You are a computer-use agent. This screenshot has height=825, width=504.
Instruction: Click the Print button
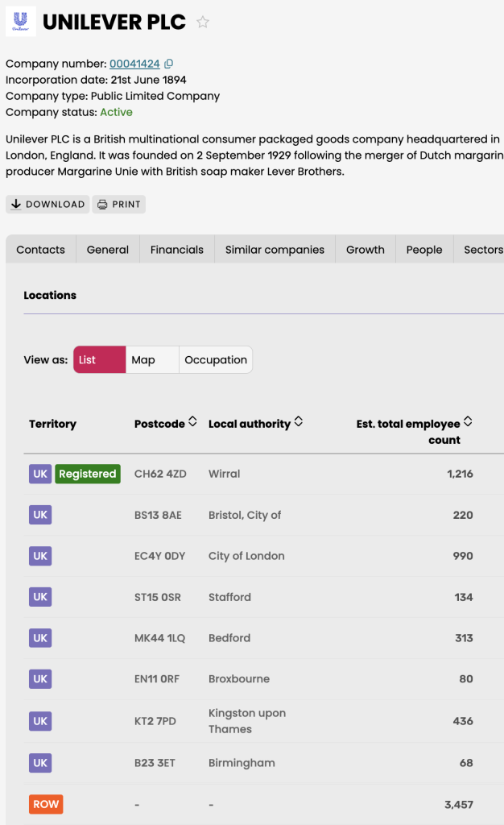118,205
